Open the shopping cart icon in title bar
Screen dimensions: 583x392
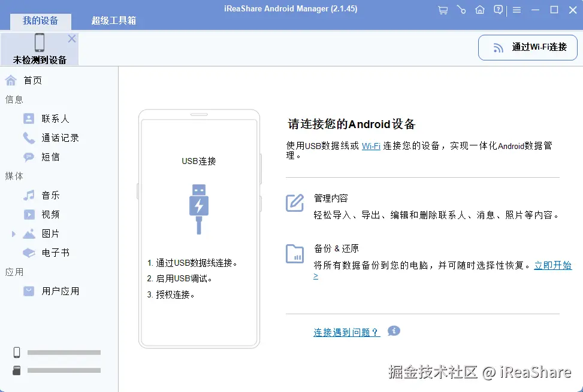click(442, 10)
